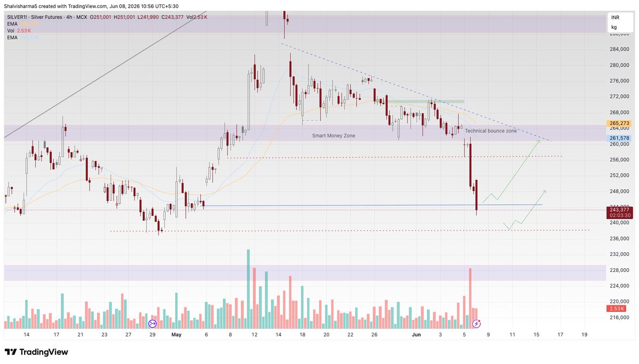The width and height of the screenshot is (639, 364).
Task: Click the chart creation header text
Action: [x=92, y=6]
